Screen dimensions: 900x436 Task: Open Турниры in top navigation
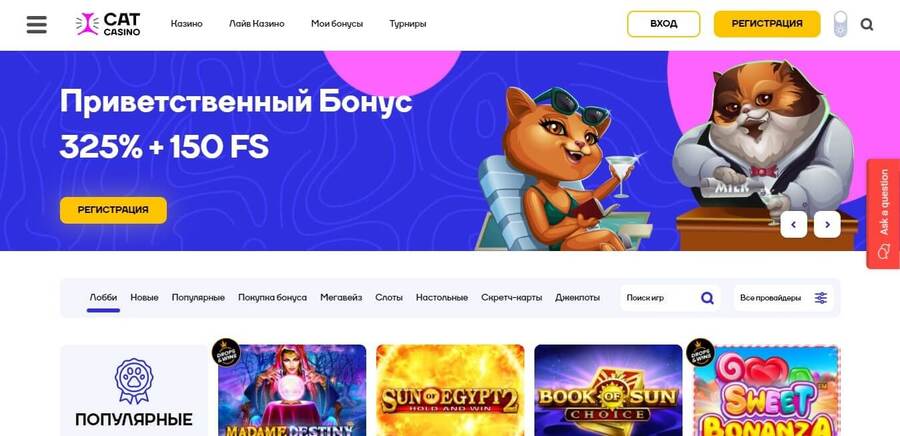point(408,24)
